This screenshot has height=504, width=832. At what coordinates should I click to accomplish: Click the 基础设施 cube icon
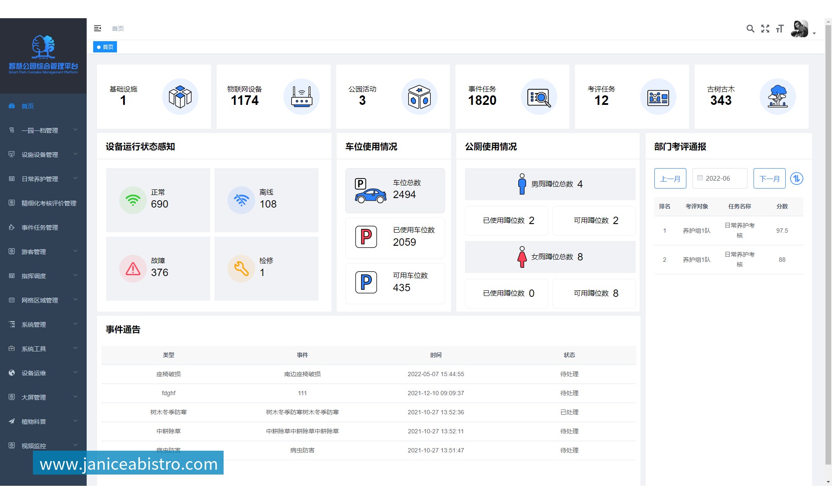[180, 97]
